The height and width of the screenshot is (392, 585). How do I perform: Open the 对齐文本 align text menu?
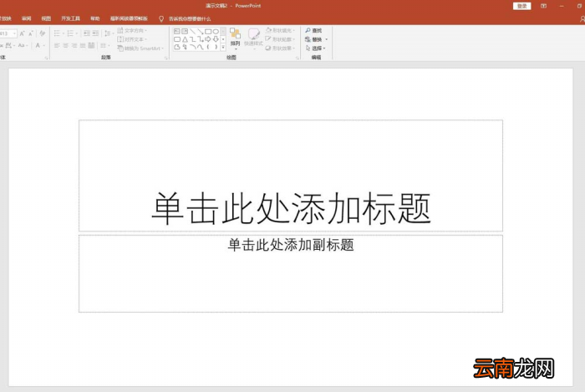coord(132,39)
